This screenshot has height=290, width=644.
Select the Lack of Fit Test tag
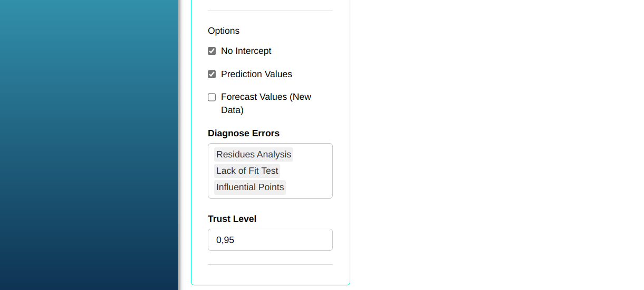click(247, 171)
